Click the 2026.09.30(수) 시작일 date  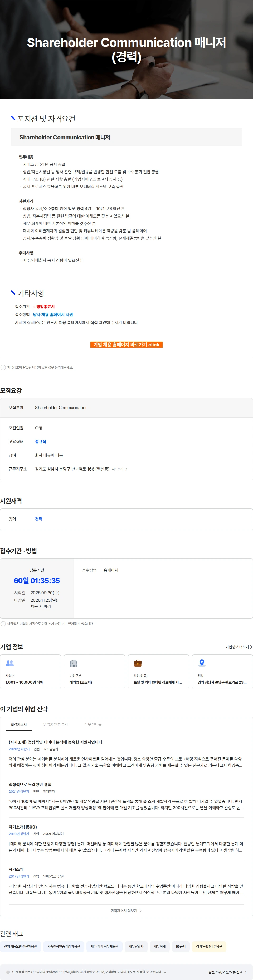(45, 593)
